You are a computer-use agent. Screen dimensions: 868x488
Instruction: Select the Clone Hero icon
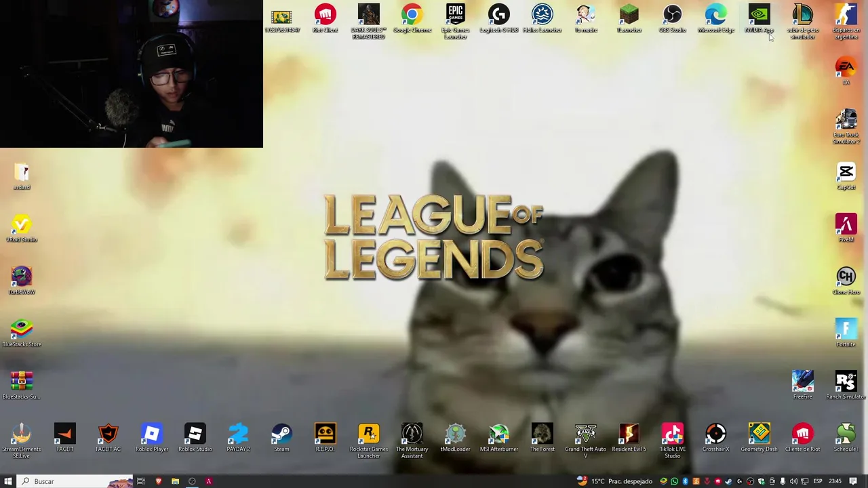click(846, 279)
